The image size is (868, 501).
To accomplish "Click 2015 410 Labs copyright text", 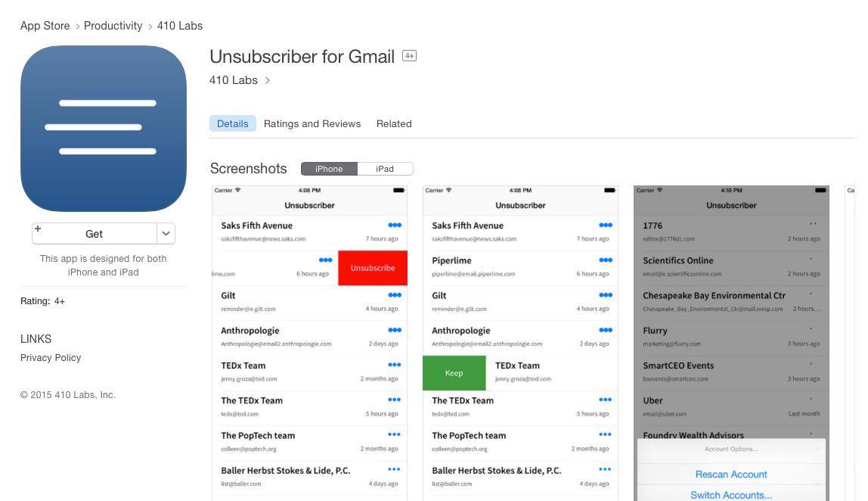I will [67, 395].
